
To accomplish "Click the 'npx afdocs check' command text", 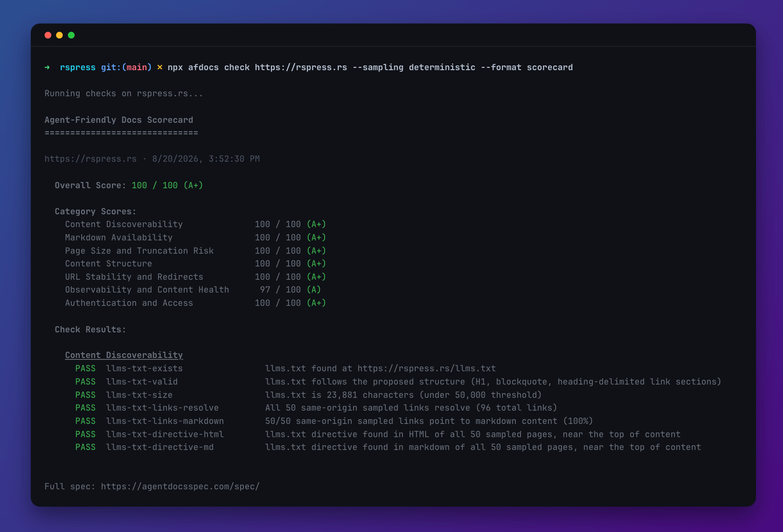I will [x=209, y=67].
